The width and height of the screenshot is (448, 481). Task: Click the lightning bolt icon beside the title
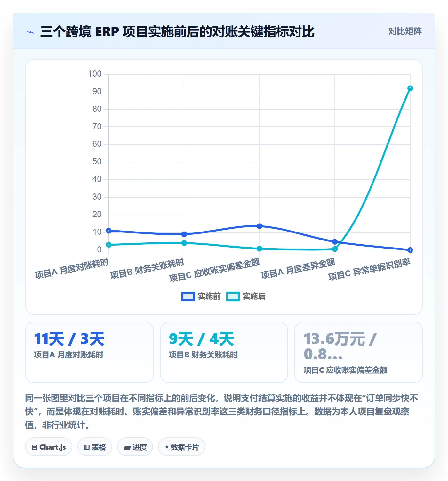click(30, 32)
